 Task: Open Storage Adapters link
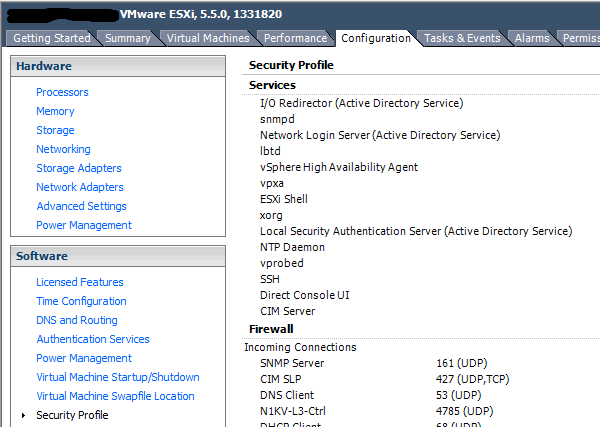(x=79, y=168)
